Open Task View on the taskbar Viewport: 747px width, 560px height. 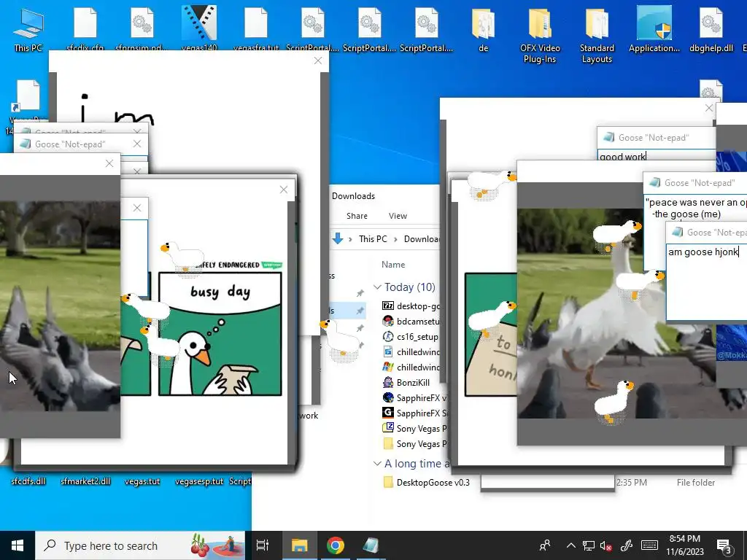(x=263, y=545)
